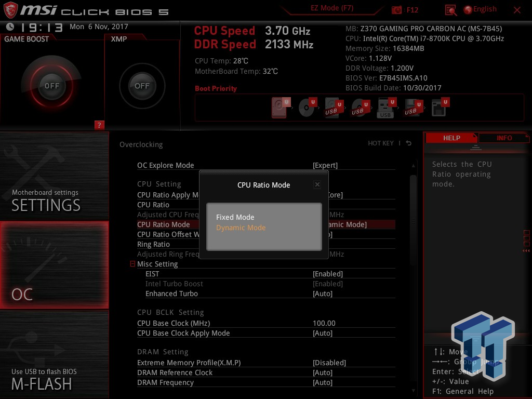Select the USB key boot device icon

point(387,108)
